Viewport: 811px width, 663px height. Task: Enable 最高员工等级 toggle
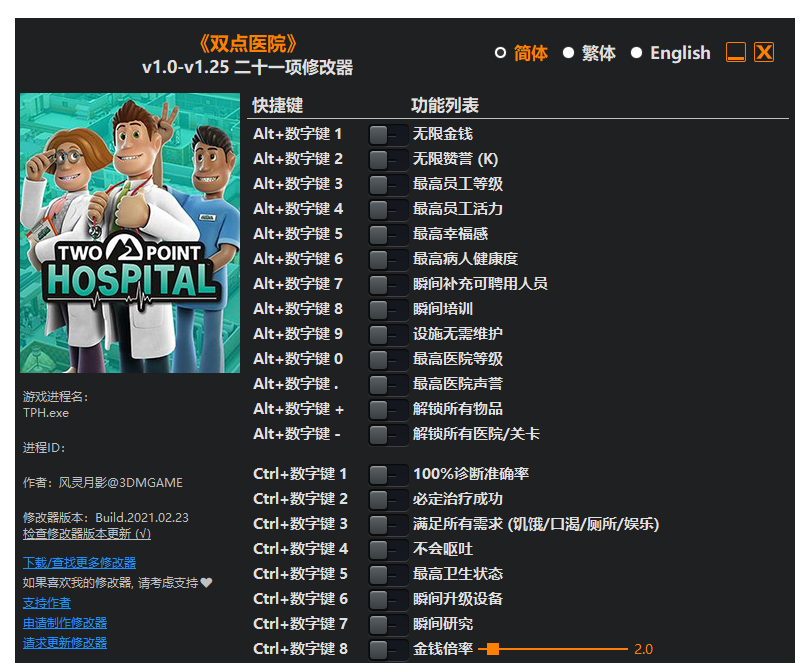(388, 184)
